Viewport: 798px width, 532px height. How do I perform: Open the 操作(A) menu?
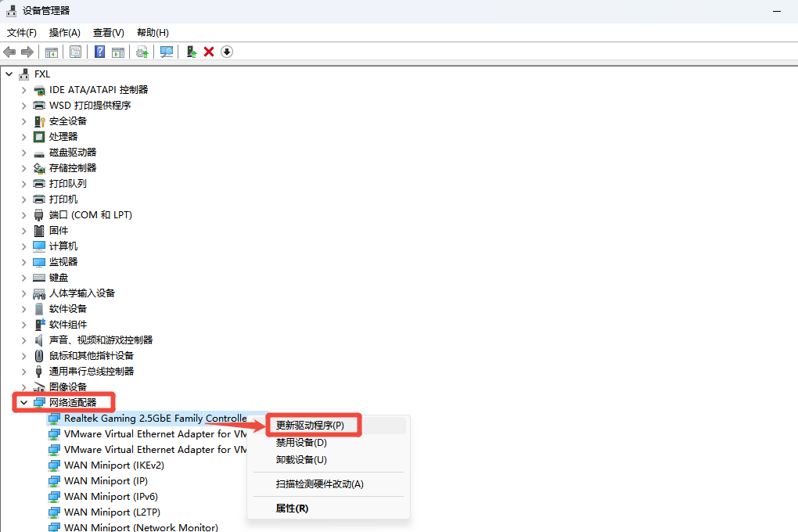[65, 33]
